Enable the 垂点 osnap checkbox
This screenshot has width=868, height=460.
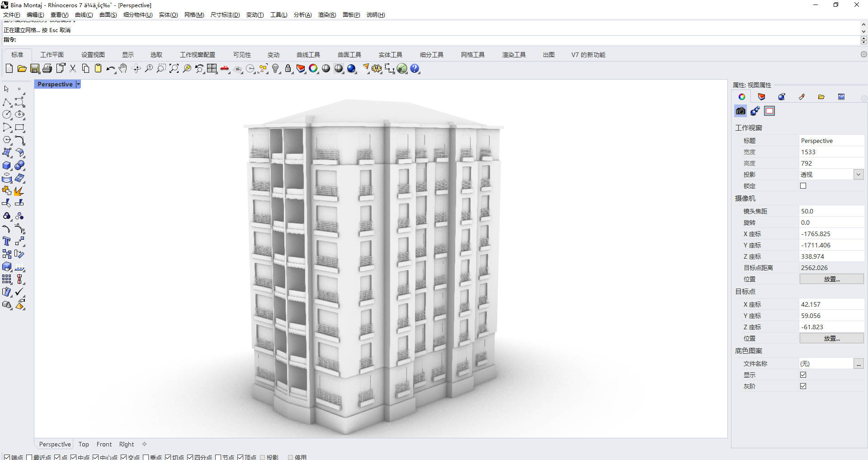click(146, 457)
